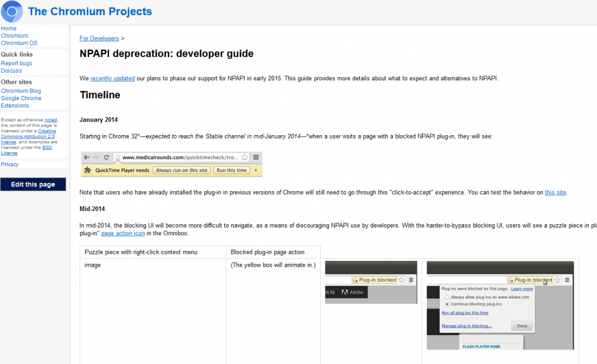597x364 pixels.
Task: Click hamburger menu icon beside medicalrounds.com address
Action: pyautogui.click(x=256, y=157)
